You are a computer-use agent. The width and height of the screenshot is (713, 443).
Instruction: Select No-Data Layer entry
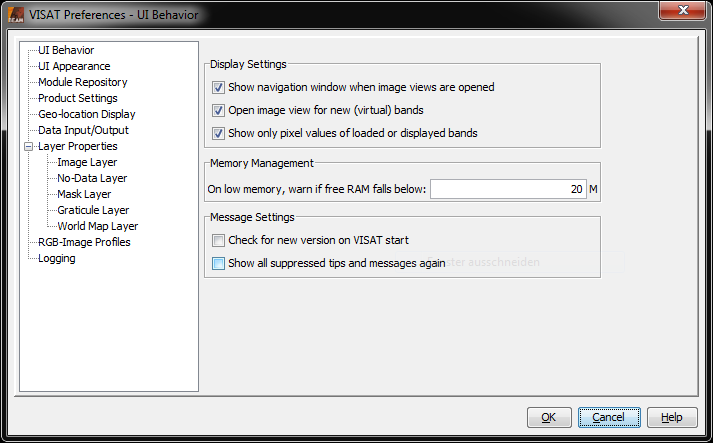[92, 178]
